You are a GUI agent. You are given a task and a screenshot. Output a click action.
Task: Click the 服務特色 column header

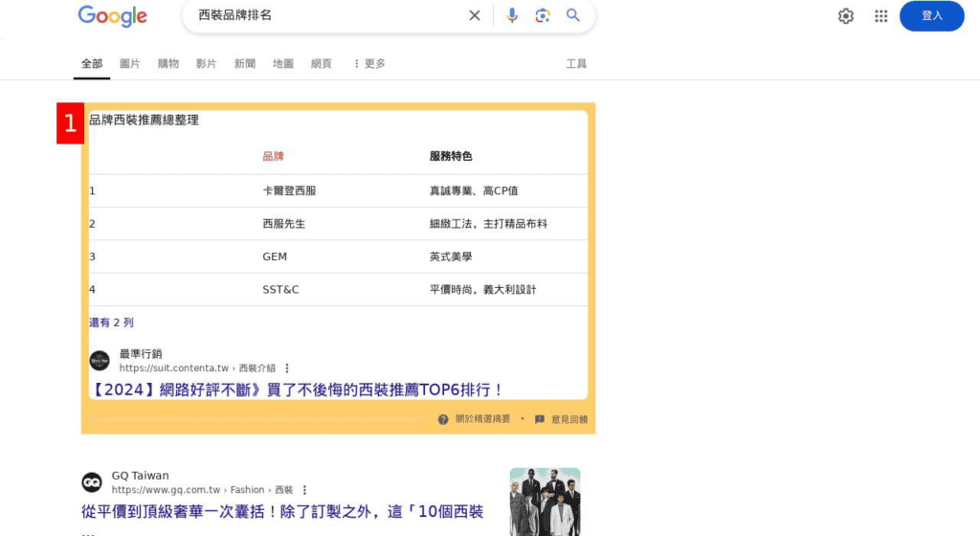pos(451,156)
